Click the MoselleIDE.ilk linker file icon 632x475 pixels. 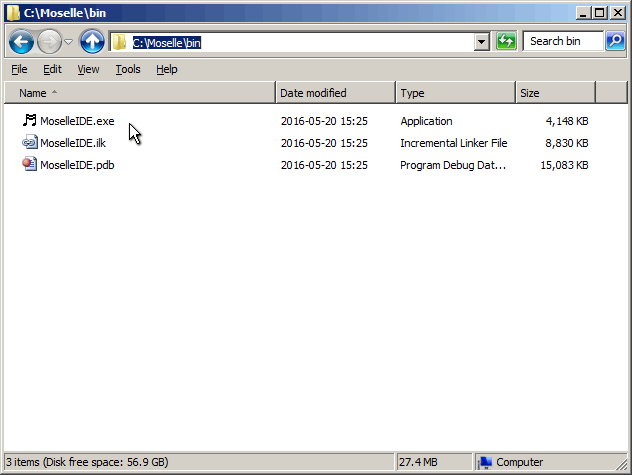[29, 142]
